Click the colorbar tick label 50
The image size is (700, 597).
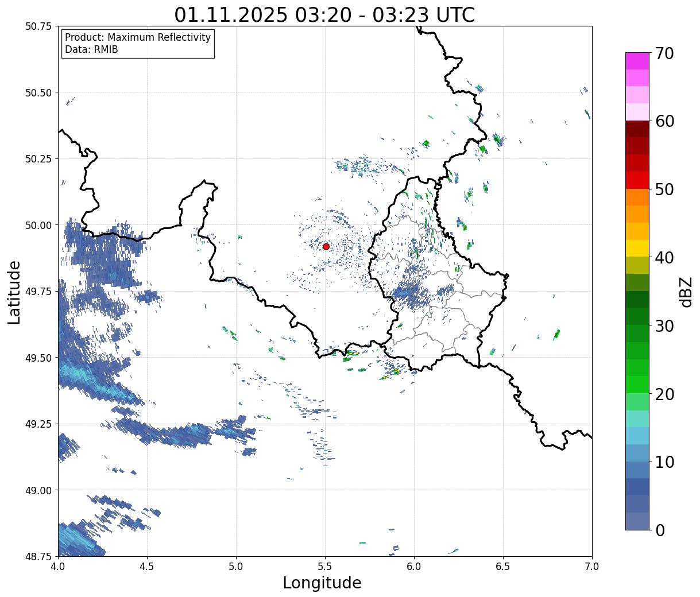click(664, 189)
